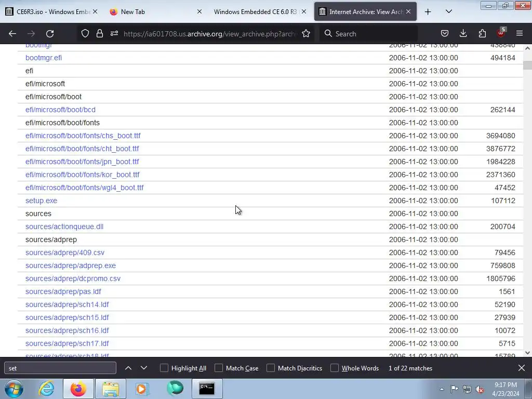Open the jpn_boot.ttf font link

click(82, 162)
